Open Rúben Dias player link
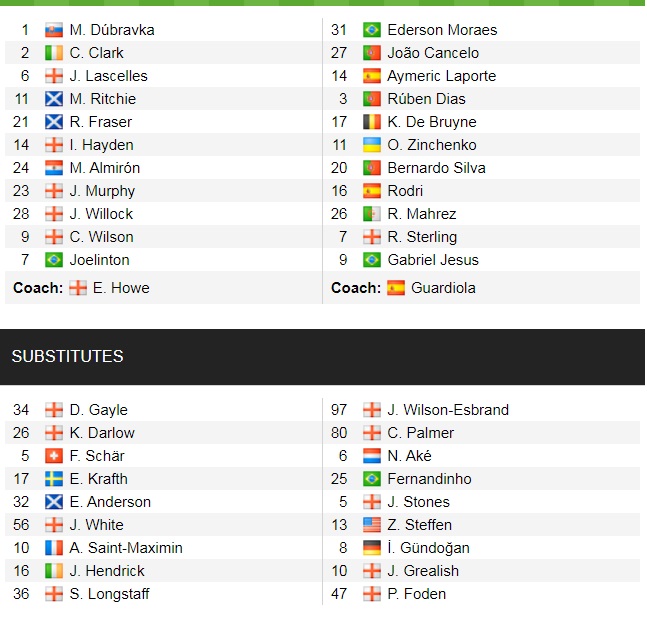Image resolution: width=647 pixels, height=617 pixels. click(426, 99)
